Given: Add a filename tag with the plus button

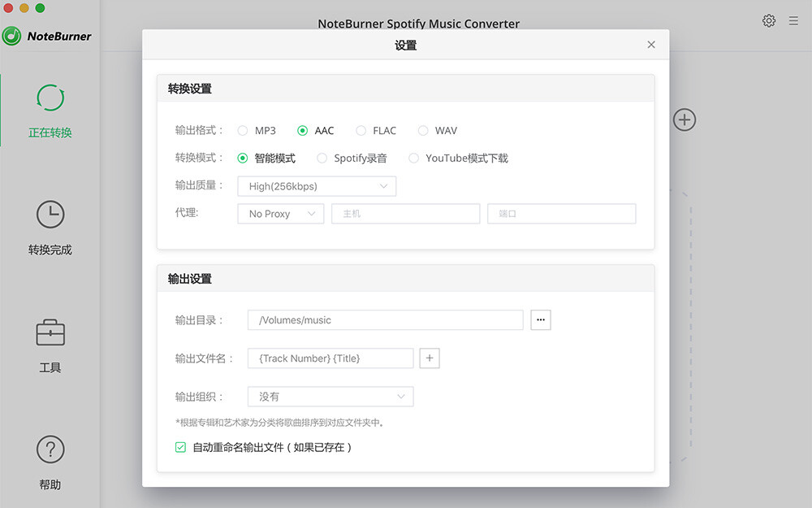Looking at the screenshot, I should click(430, 358).
